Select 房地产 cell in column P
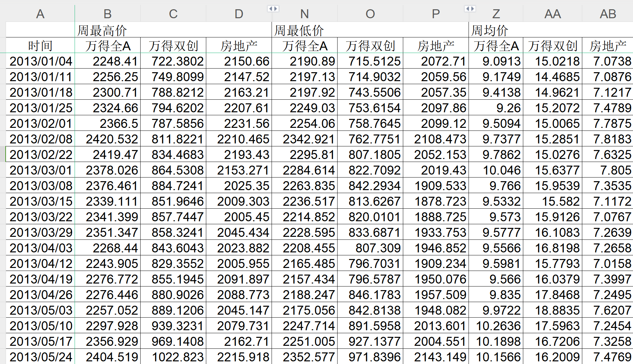Viewport: 633px width, 364px height. click(436, 45)
